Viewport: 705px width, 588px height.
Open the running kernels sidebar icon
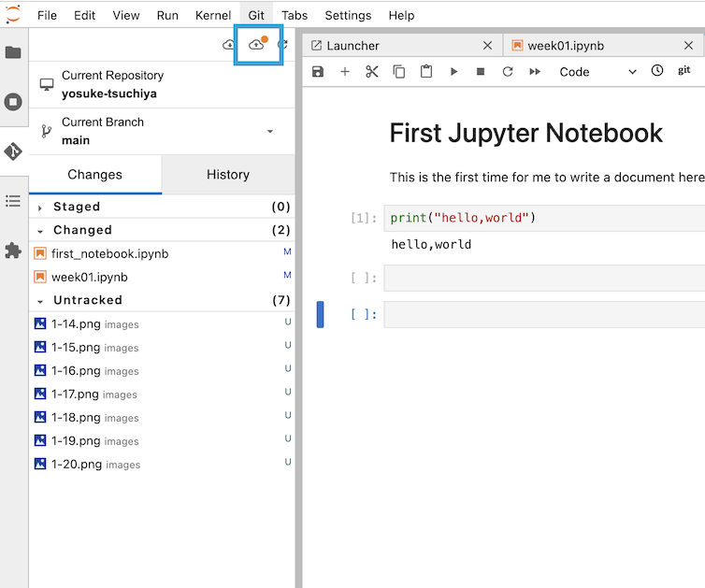pos(13,102)
